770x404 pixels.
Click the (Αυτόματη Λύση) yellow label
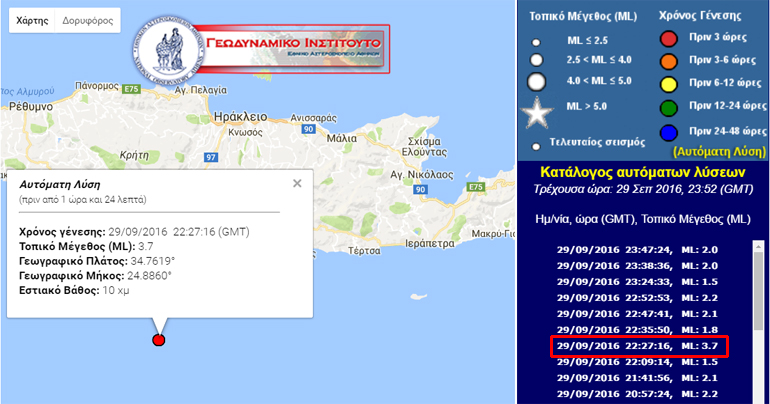[719, 152]
